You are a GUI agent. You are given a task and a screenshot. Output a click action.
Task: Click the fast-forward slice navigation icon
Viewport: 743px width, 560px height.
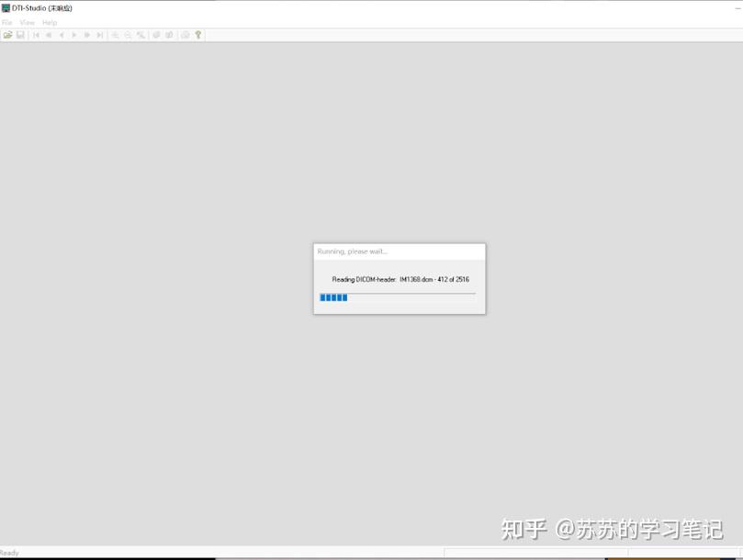(x=85, y=35)
